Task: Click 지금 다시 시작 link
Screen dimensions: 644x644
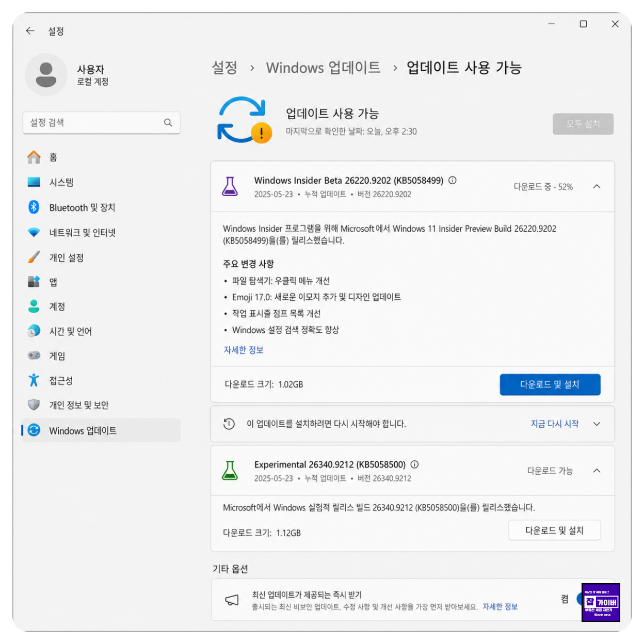Action: tap(555, 424)
